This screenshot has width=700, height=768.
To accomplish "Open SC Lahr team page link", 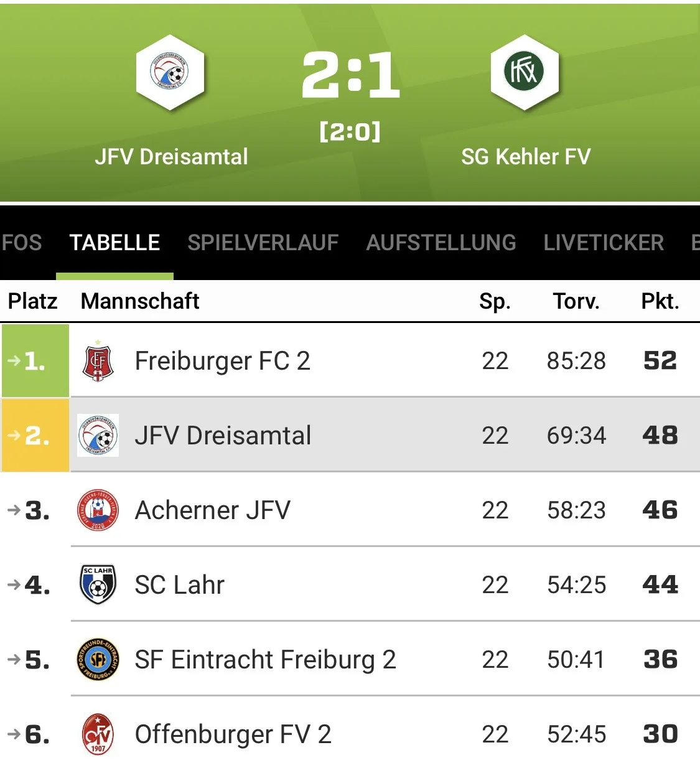I will coord(179,585).
